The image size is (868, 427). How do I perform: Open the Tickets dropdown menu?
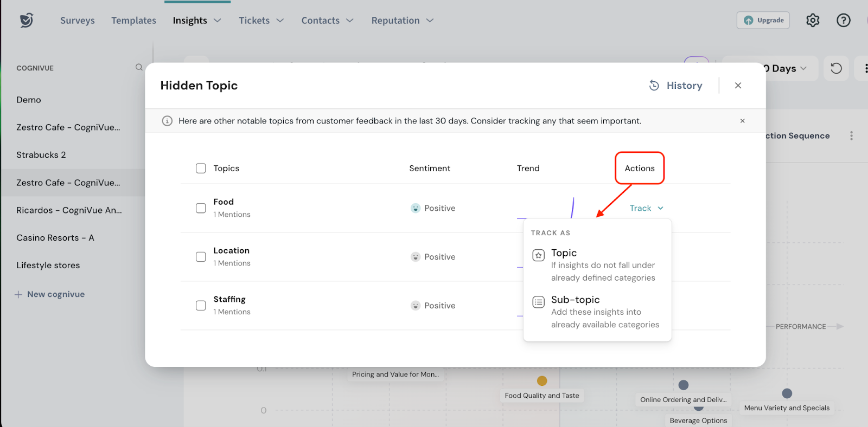click(261, 21)
